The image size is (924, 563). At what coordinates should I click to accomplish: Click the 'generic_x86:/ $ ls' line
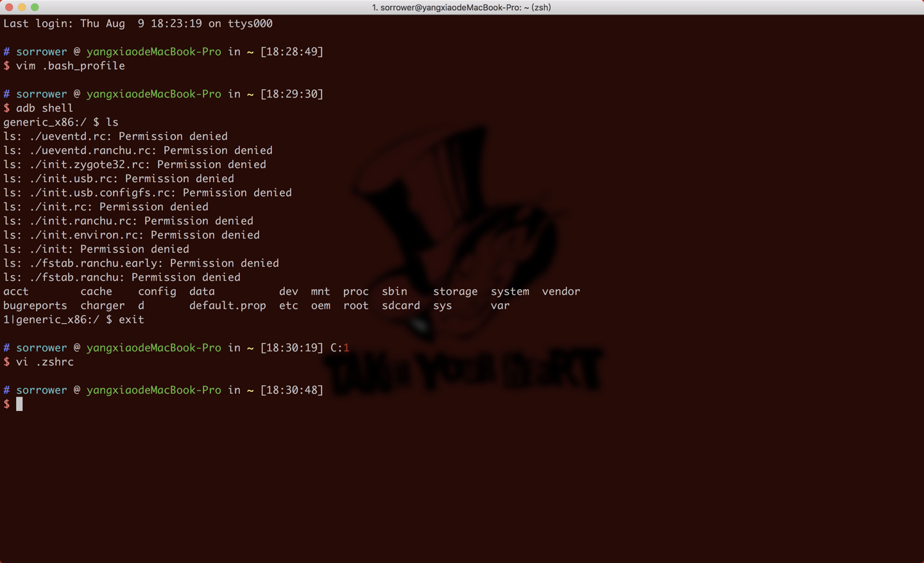click(61, 122)
